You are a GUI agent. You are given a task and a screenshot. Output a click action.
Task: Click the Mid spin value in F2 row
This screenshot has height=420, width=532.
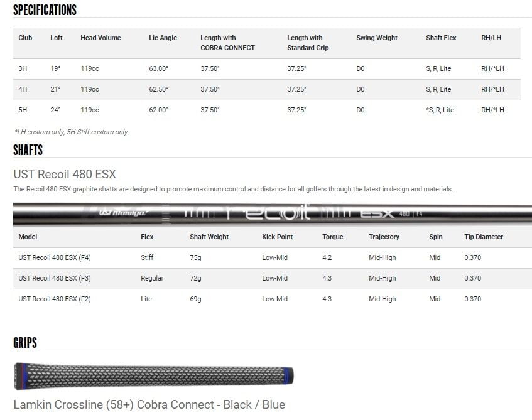coord(435,299)
